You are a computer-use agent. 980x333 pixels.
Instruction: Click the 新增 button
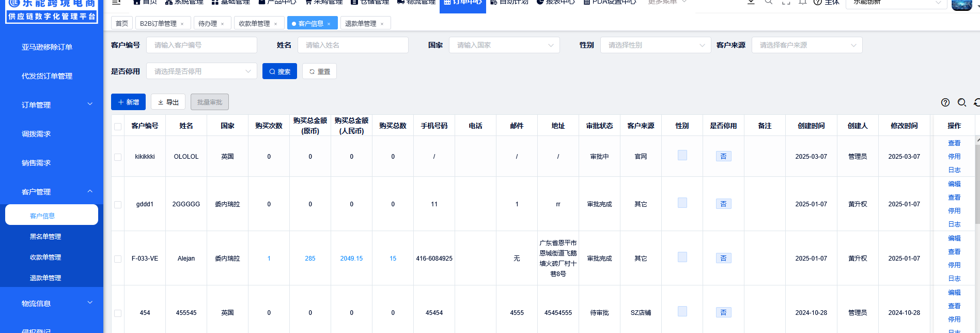coord(128,102)
